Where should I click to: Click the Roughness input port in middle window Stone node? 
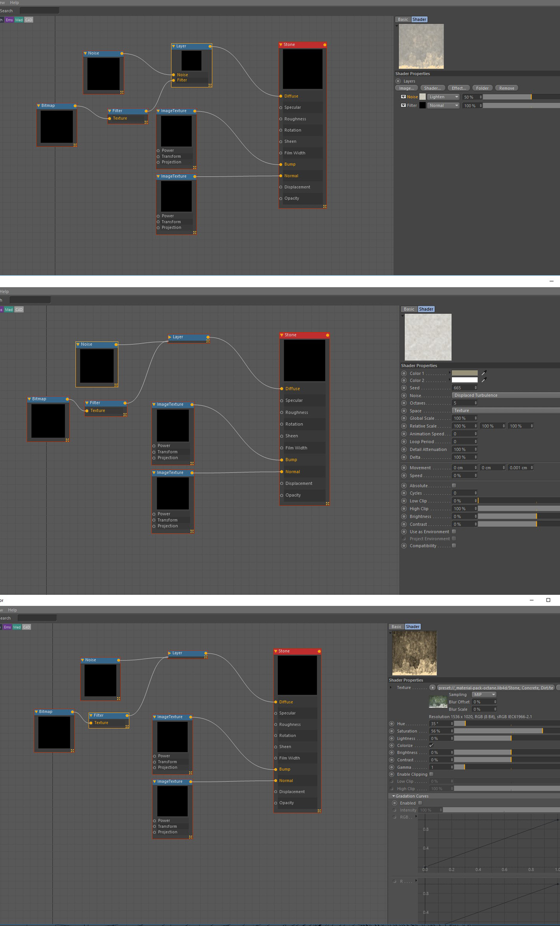pos(282,412)
